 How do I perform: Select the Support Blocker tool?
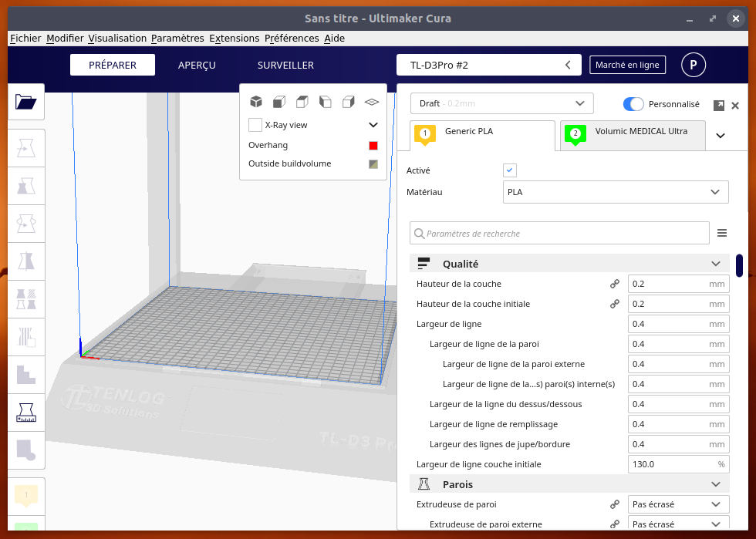click(26, 337)
